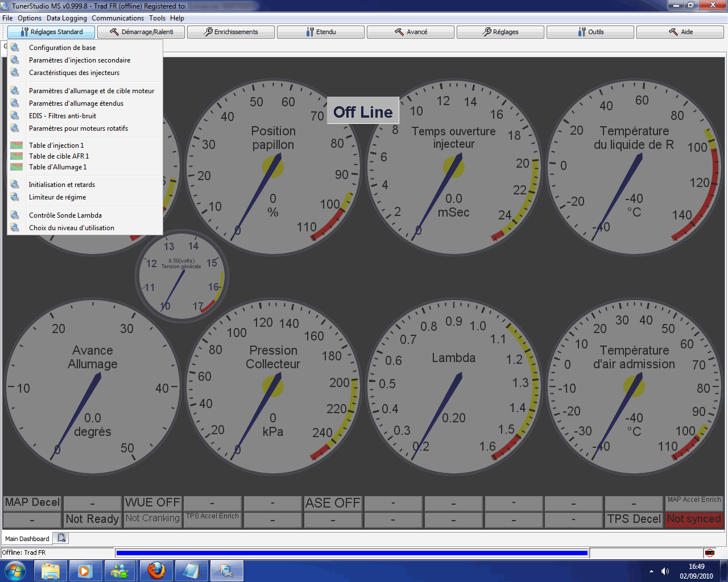Screen dimensions: 728x582
Task: Select Table d'injection 1 entry
Action: tap(56, 145)
